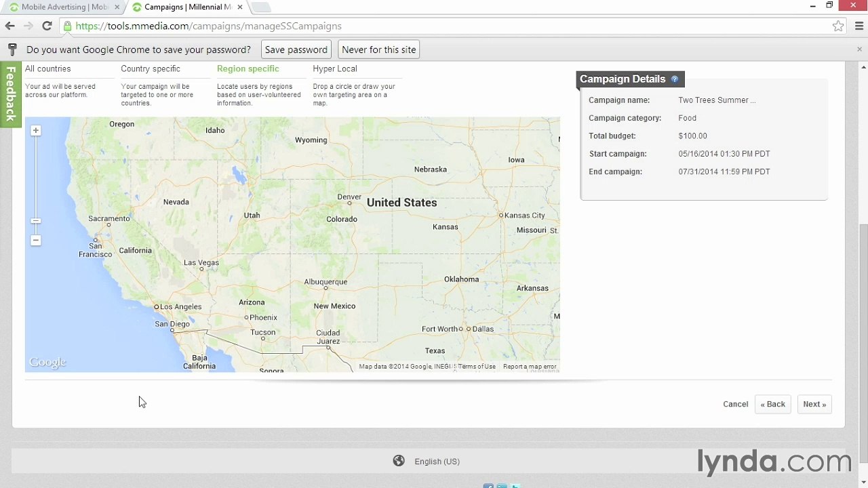Zoom out the map with minus button
Viewport: 868px width, 488px height.
(x=35, y=241)
